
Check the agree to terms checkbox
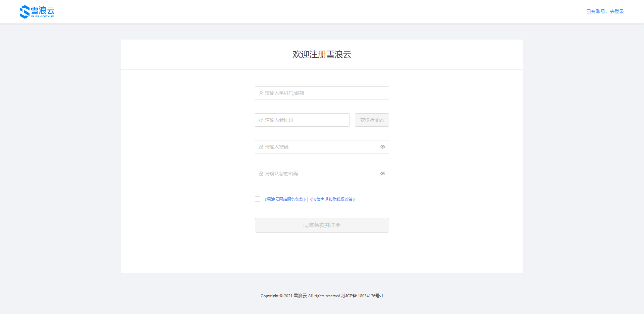tap(258, 199)
